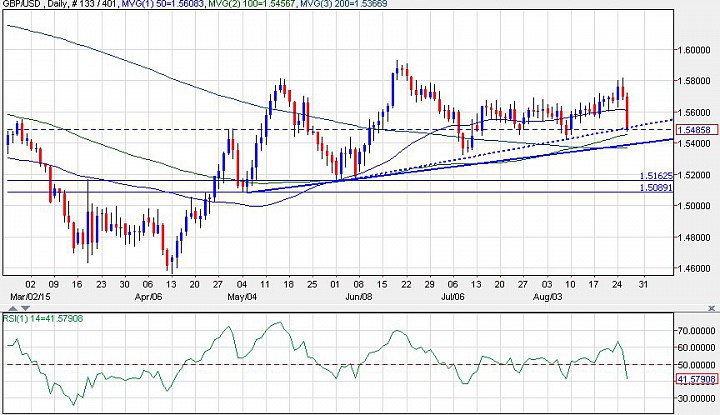Click the 60.00000 RSI axis label
The width and height of the screenshot is (720, 415).
click(x=697, y=348)
